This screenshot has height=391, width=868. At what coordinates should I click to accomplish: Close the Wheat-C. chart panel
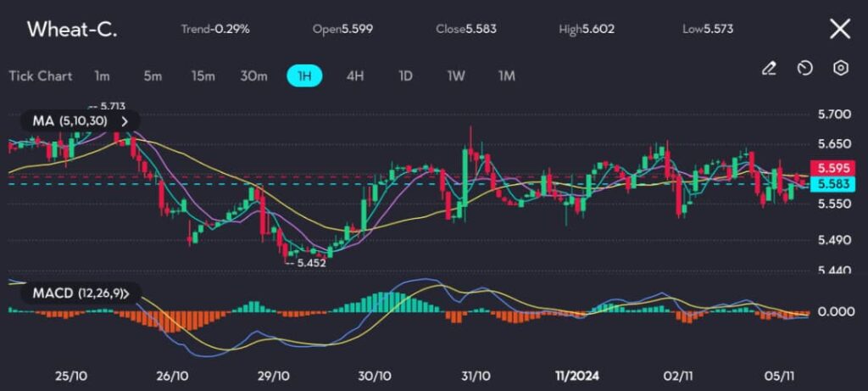(839, 29)
